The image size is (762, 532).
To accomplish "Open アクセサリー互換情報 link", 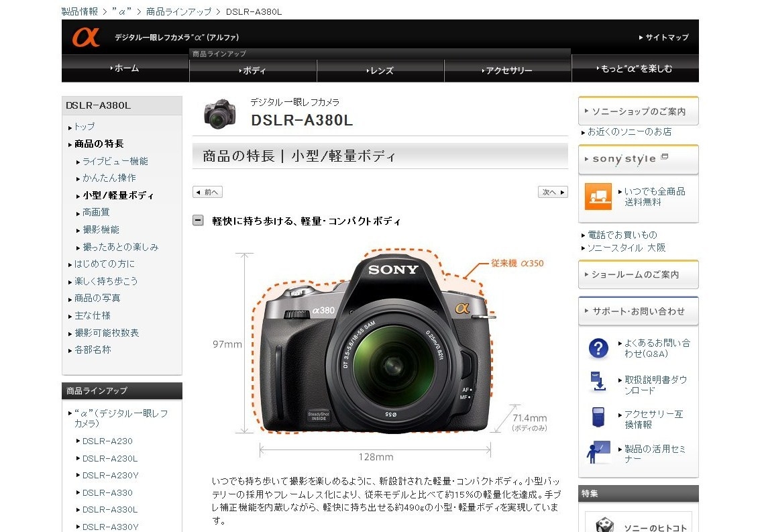I will [x=653, y=419].
